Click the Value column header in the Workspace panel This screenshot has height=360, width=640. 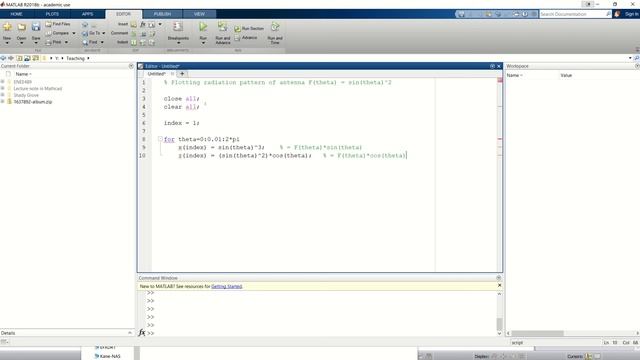pyautogui.click(x=566, y=76)
